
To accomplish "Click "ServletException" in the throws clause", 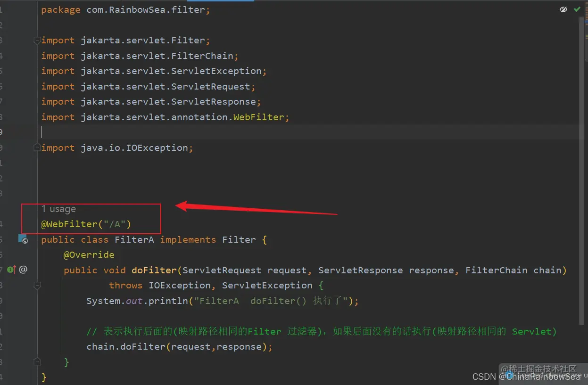I will (267, 285).
